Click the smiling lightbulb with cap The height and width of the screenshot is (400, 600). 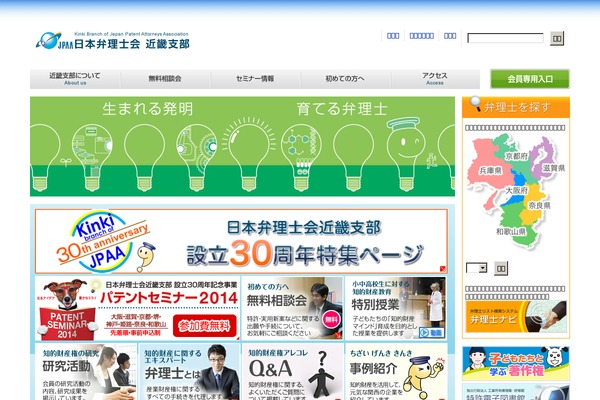pyautogui.click(x=406, y=154)
